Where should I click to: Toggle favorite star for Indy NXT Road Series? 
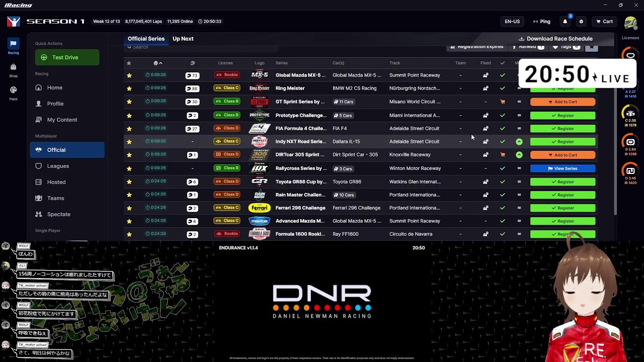pos(129,142)
